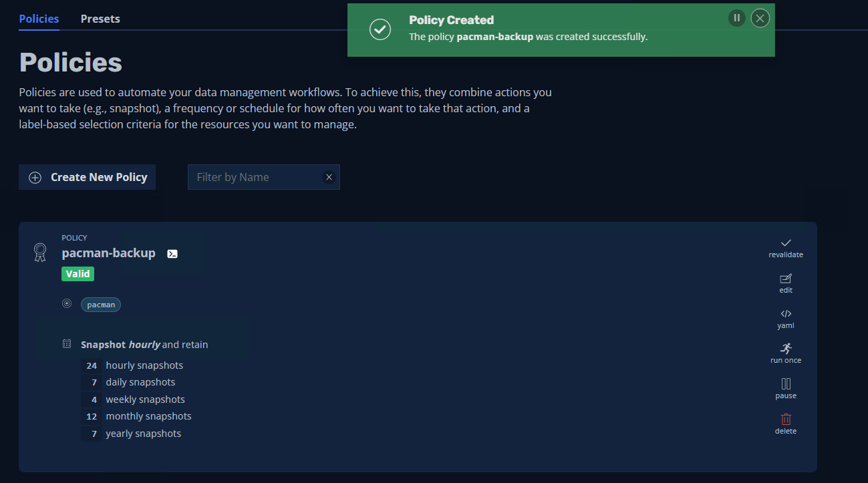This screenshot has height=483, width=868.
Task: Click the green Valid status badge
Action: point(78,274)
